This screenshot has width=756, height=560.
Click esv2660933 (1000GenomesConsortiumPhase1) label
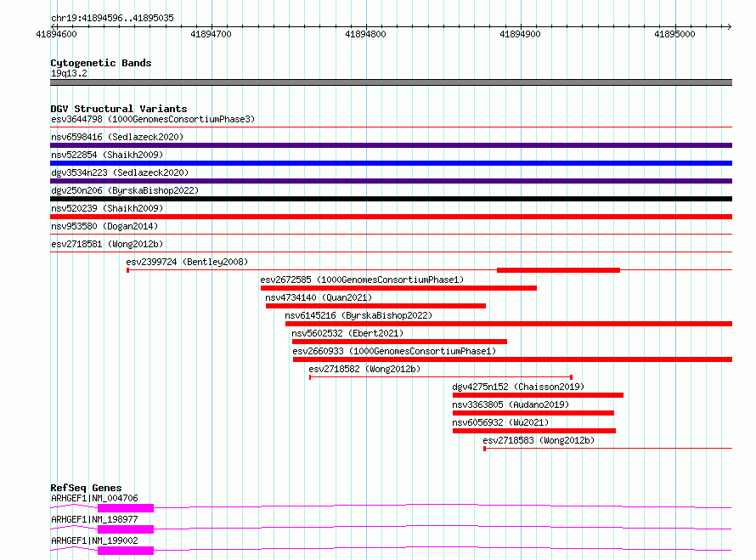[x=394, y=351]
